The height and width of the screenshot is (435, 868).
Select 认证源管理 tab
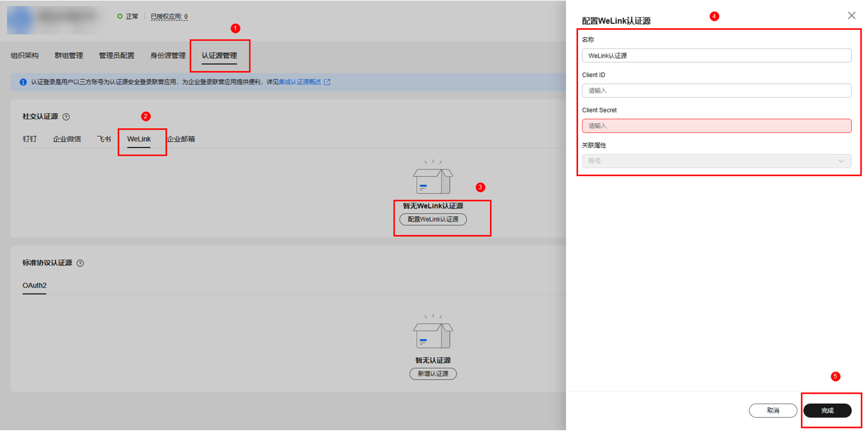click(x=219, y=56)
